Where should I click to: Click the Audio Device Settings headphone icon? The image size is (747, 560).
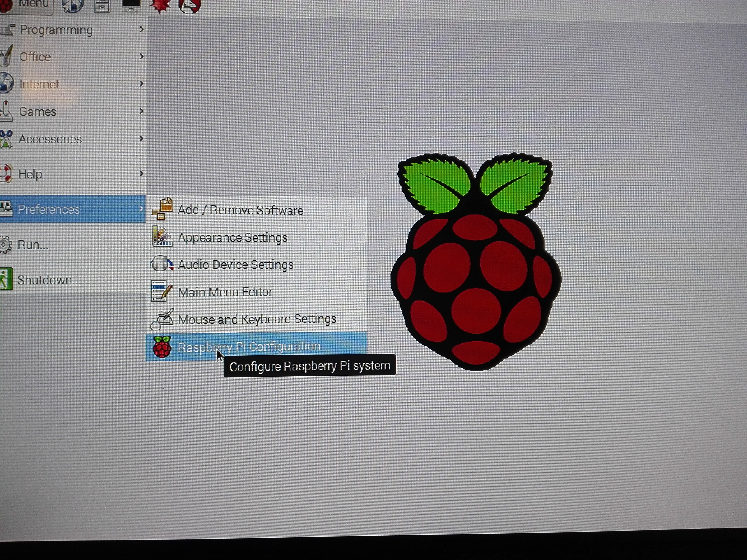point(162,264)
